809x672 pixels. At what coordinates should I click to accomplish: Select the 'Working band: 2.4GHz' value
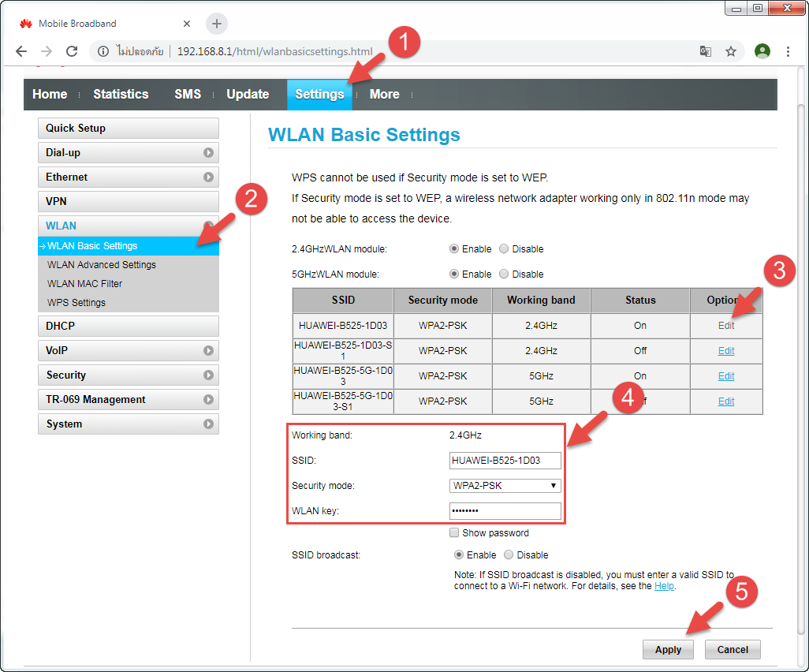point(465,435)
